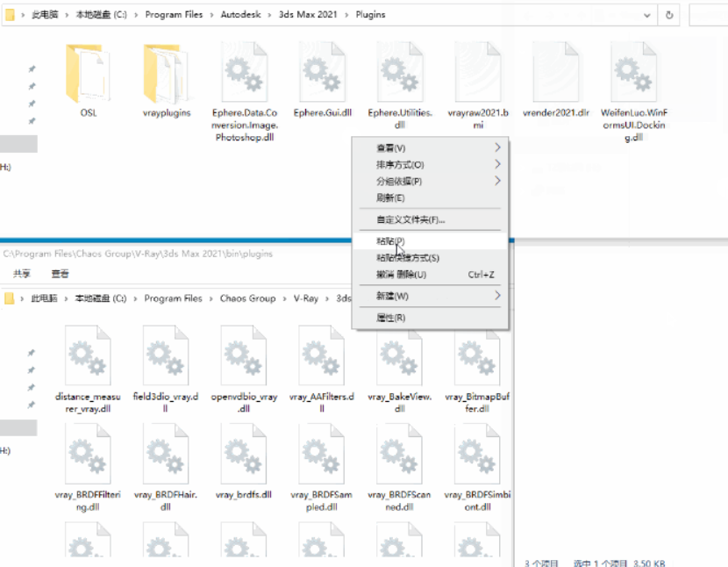This screenshot has height=567, width=728.
Task: Choose 属性(R) from the context menu
Action: [390, 318]
